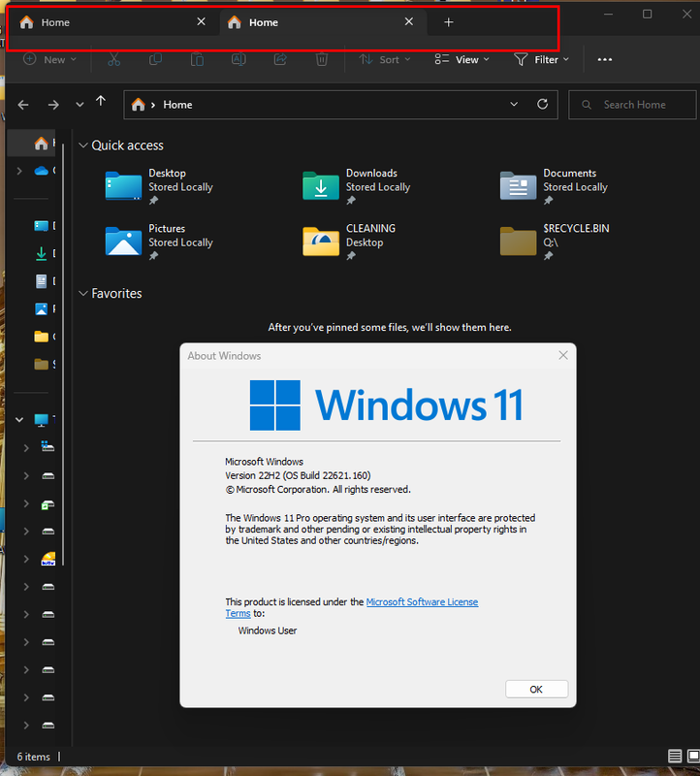Select the second Home tab
The height and width of the screenshot is (776, 700).
coord(323,22)
